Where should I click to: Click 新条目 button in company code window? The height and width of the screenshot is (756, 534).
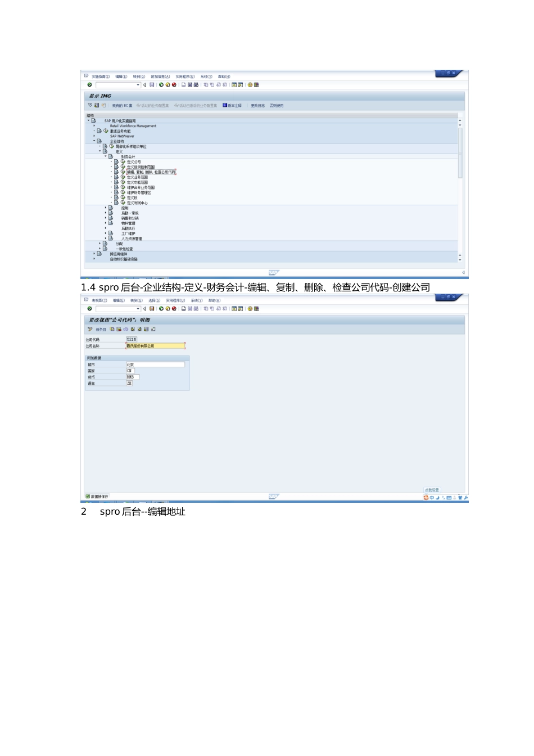coord(101,330)
